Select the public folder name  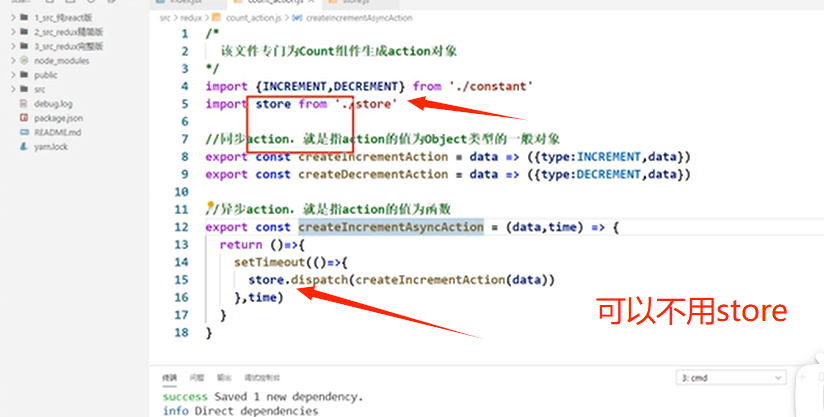click(46, 75)
